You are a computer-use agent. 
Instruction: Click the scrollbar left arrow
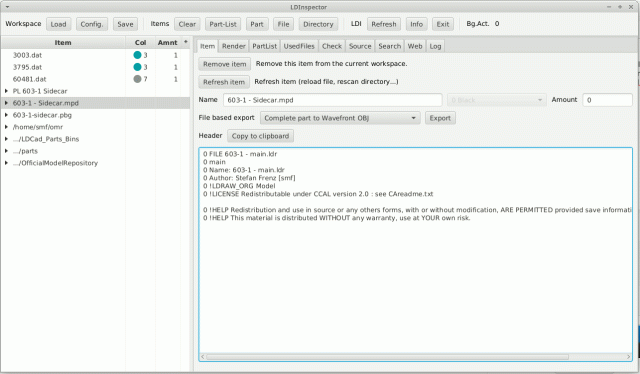coord(203,357)
